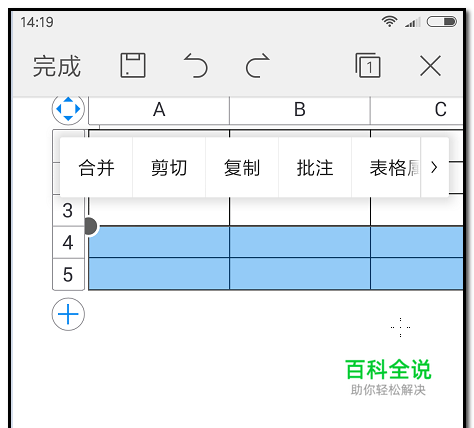Choose 合并 from the context menu
474x428 pixels.
coord(96,167)
